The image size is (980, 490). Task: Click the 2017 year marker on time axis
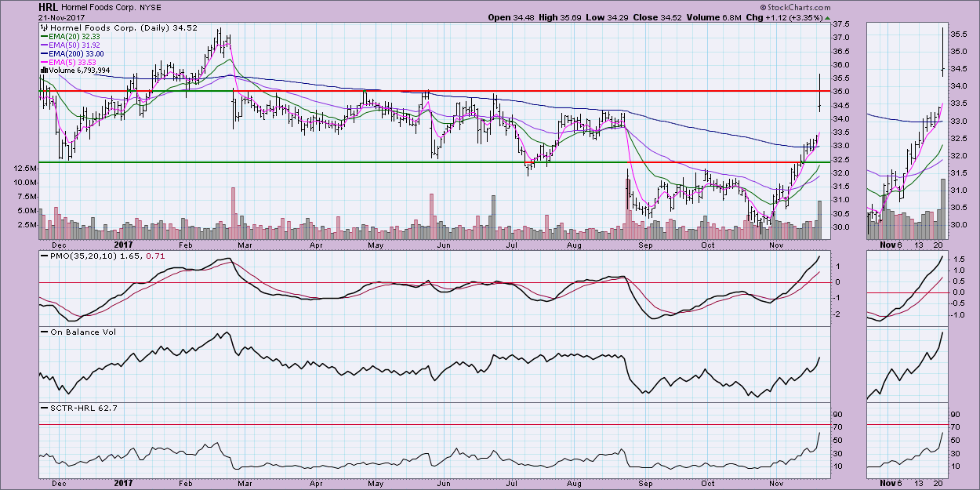pyautogui.click(x=125, y=484)
